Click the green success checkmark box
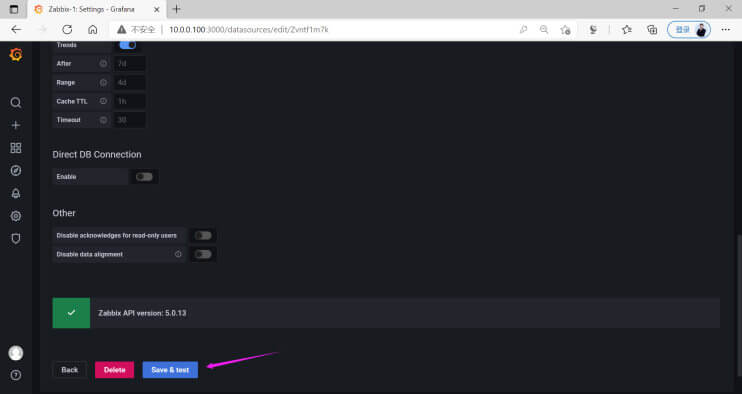The width and height of the screenshot is (742, 394). (x=71, y=313)
